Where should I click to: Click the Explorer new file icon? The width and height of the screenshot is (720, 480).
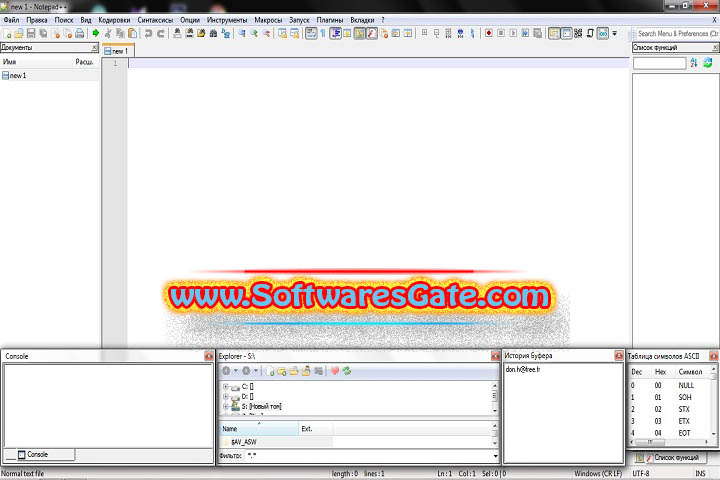coord(270,371)
